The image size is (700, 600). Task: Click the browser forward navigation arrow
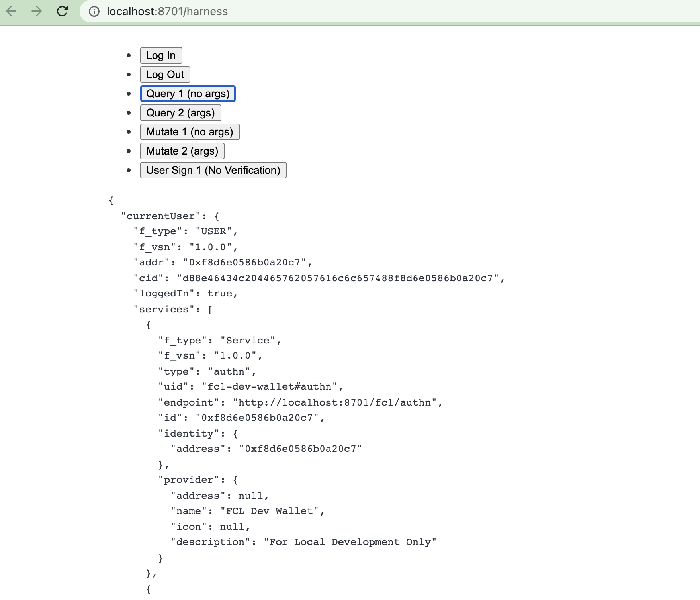coord(36,12)
